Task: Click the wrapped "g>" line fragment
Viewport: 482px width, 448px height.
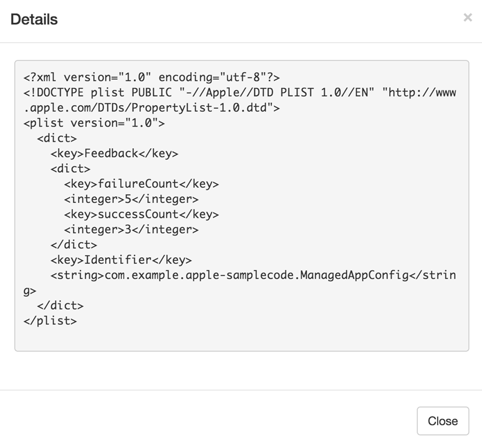Action: pyautogui.click(x=30, y=290)
